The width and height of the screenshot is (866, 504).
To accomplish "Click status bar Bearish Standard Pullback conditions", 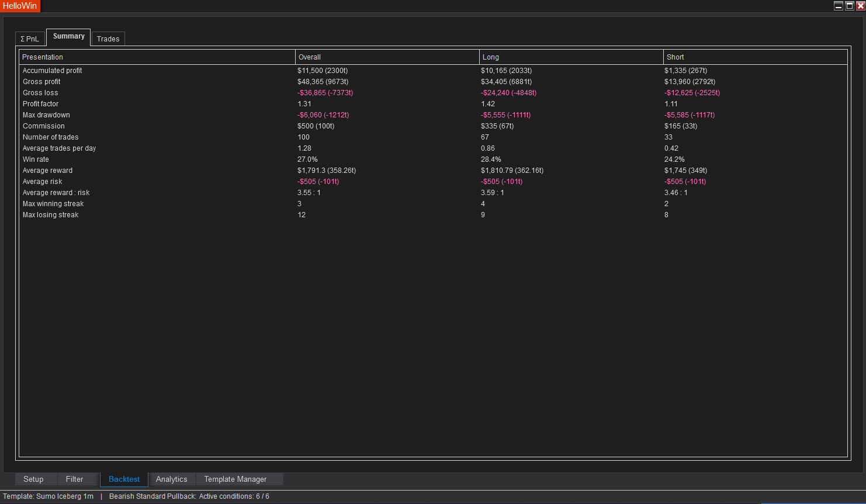I will (x=189, y=496).
